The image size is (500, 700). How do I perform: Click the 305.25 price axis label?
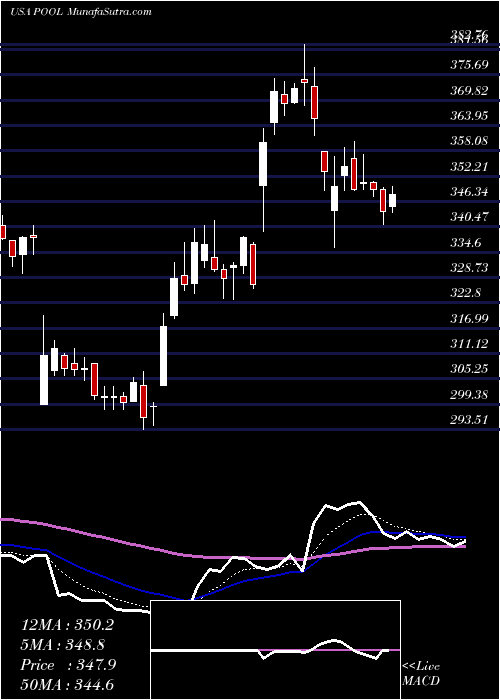tap(469, 369)
